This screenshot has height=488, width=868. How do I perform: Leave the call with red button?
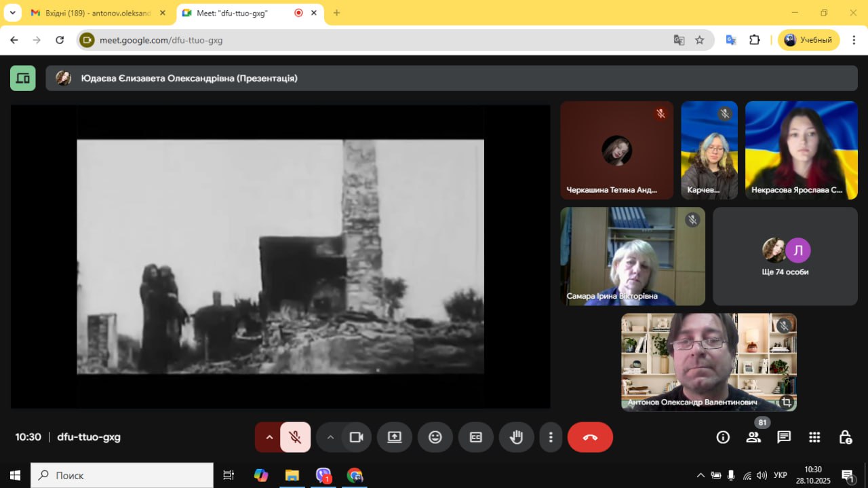click(590, 437)
